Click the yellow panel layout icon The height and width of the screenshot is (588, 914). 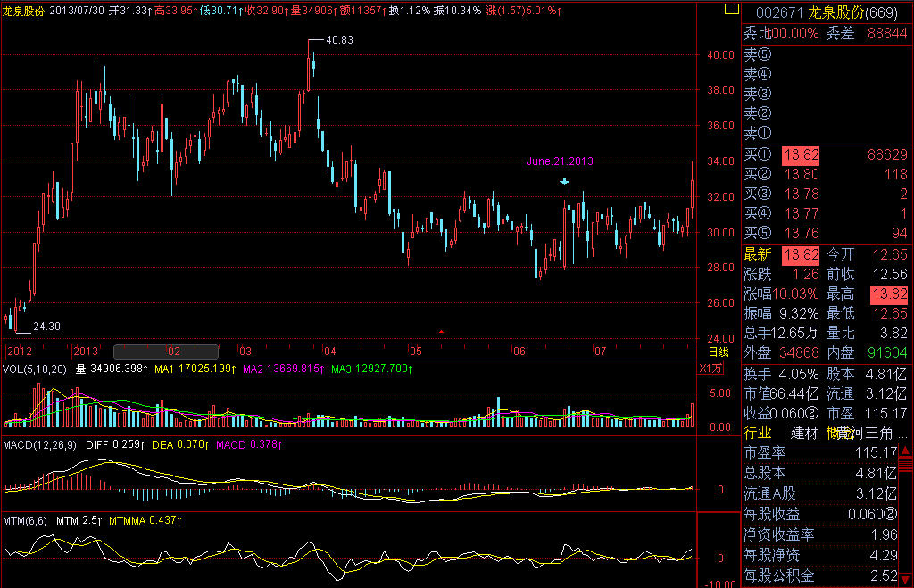point(731,11)
